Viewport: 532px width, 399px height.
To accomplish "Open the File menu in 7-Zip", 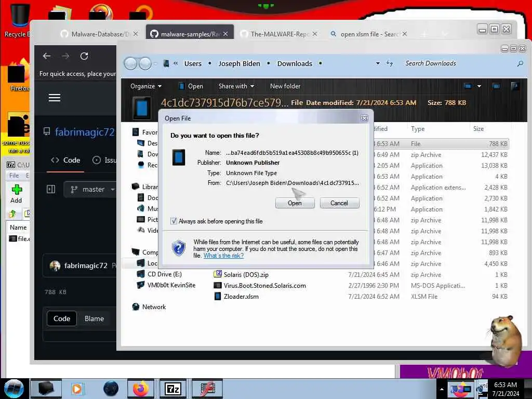I will tap(14, 176).
